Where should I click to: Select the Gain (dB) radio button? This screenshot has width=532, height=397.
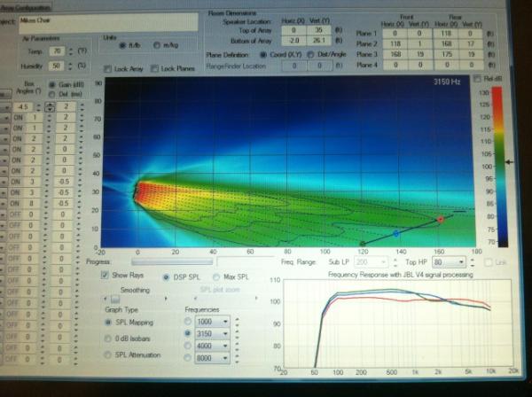tap(52, 84)
